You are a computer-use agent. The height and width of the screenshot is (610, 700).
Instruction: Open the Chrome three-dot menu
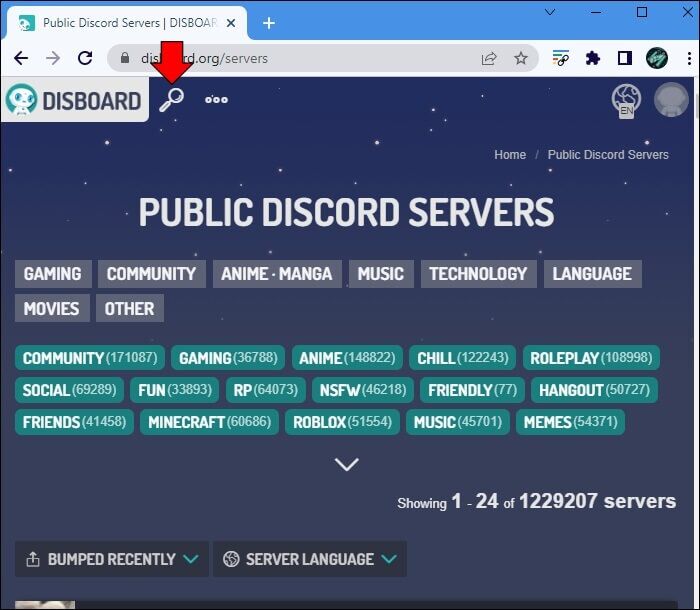point(689,58)
